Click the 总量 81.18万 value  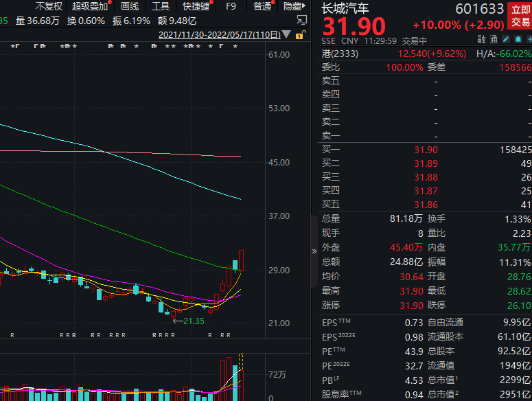coord(406,218)
